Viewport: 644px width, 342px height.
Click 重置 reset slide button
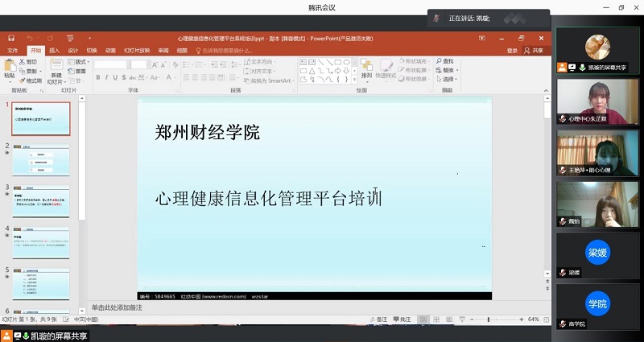pyautogui.click(x=77, y=71)
